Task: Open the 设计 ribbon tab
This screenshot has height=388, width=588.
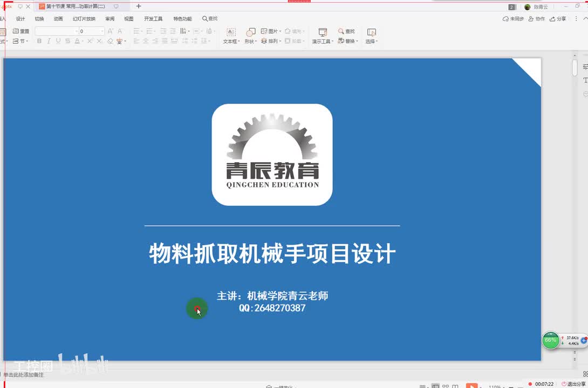Action: coord(20,19)
